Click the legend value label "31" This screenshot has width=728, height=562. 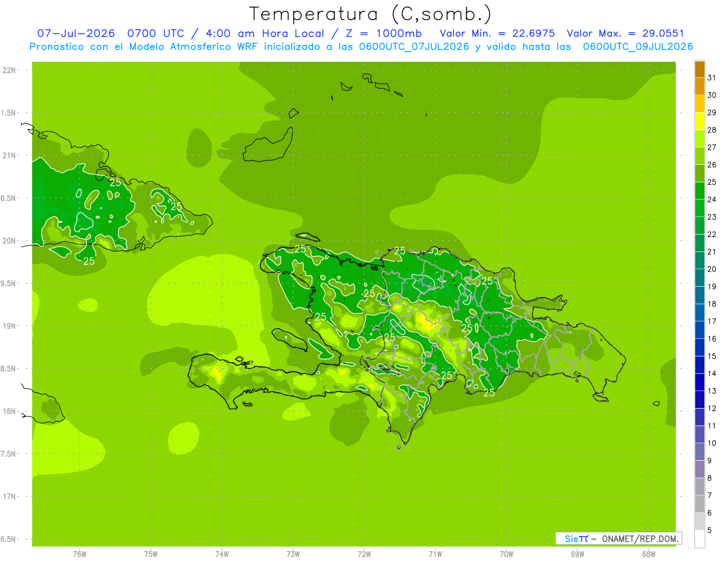click(x=712, y=78)
